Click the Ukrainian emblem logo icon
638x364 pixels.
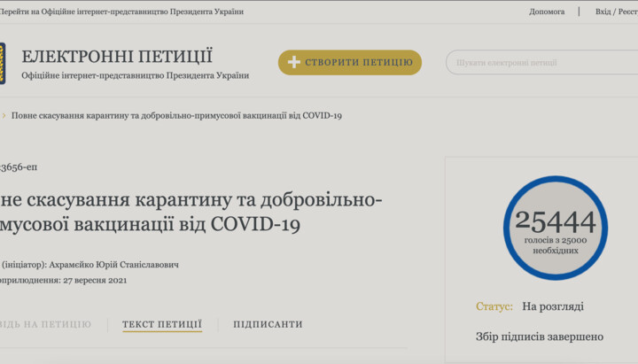click(x=3, y=64)
